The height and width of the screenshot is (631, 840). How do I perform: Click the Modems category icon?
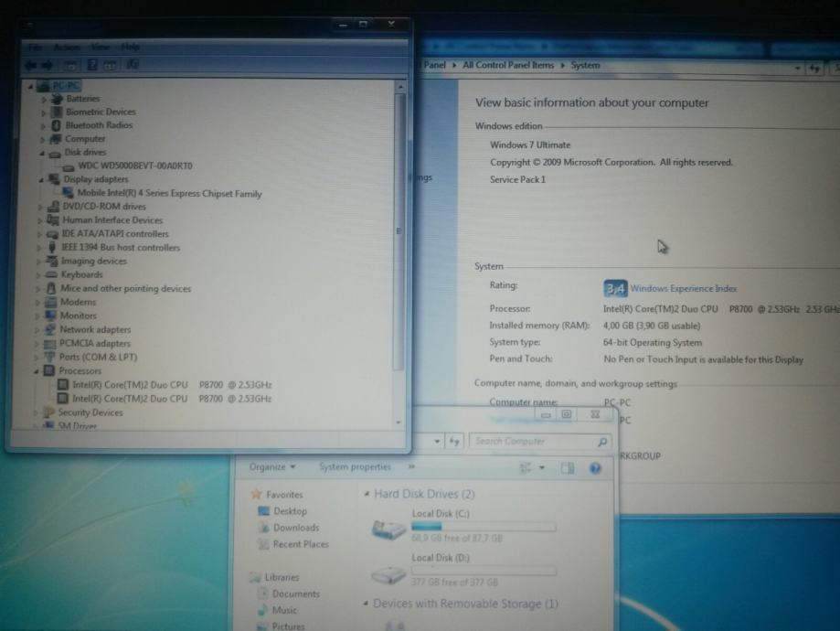[x=51, y=302]
